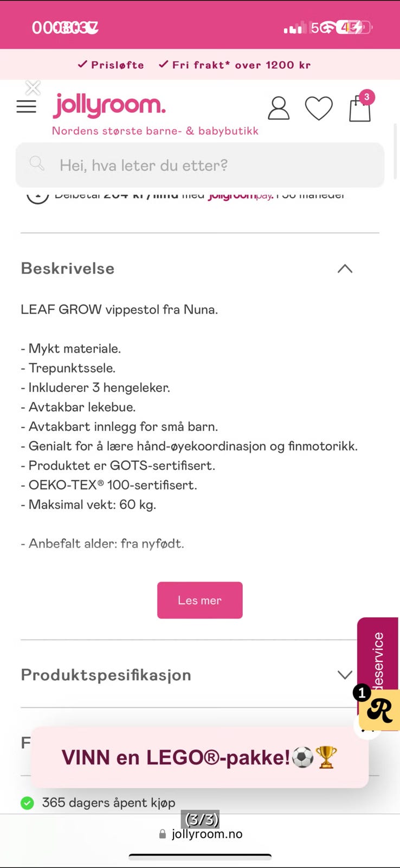
Task: Open the hamburger navigation menu
Action: (26, 106)
